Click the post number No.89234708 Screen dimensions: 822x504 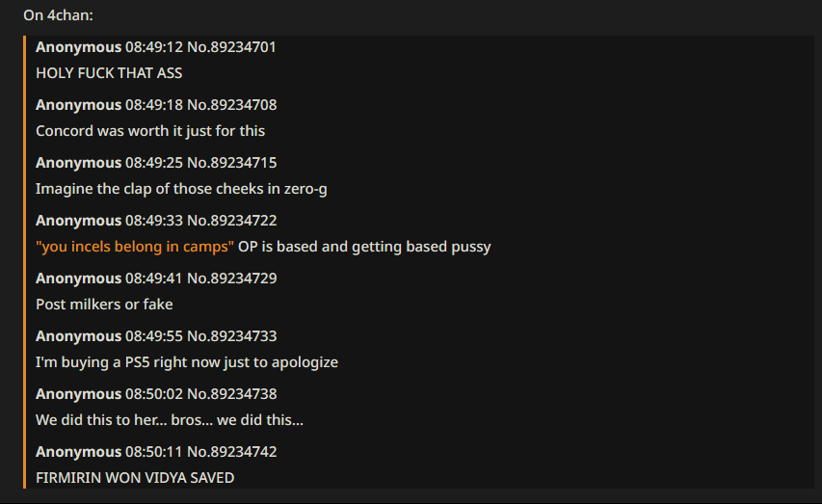coord(231,105)
